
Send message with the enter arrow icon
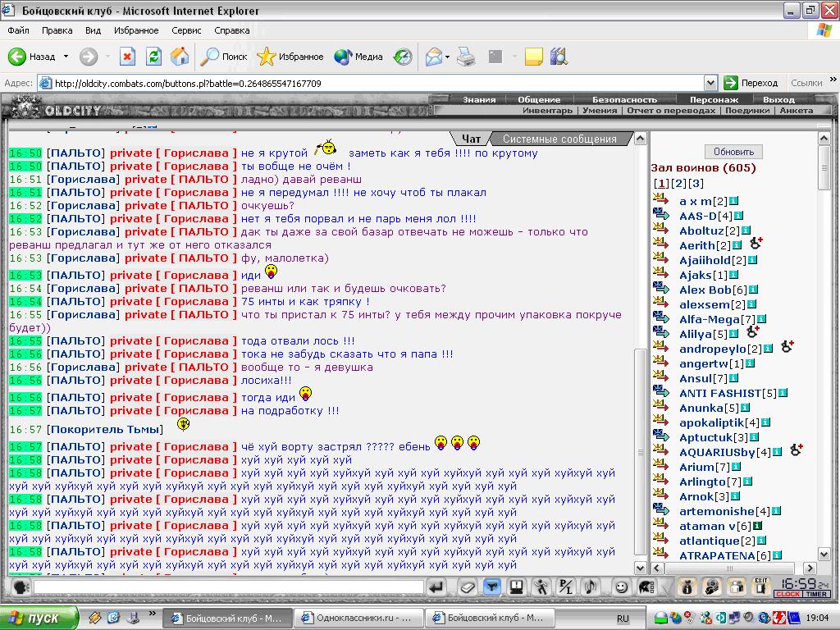pos(437,587)
